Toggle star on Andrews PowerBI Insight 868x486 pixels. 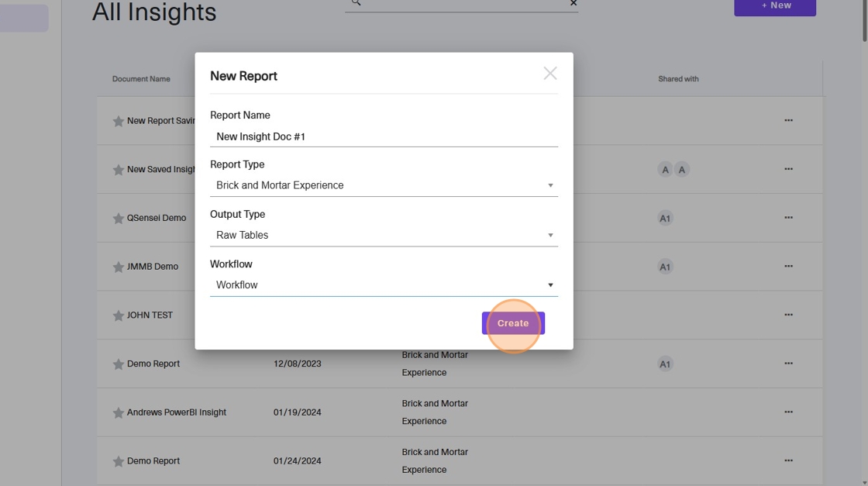(x=118, y=413)
